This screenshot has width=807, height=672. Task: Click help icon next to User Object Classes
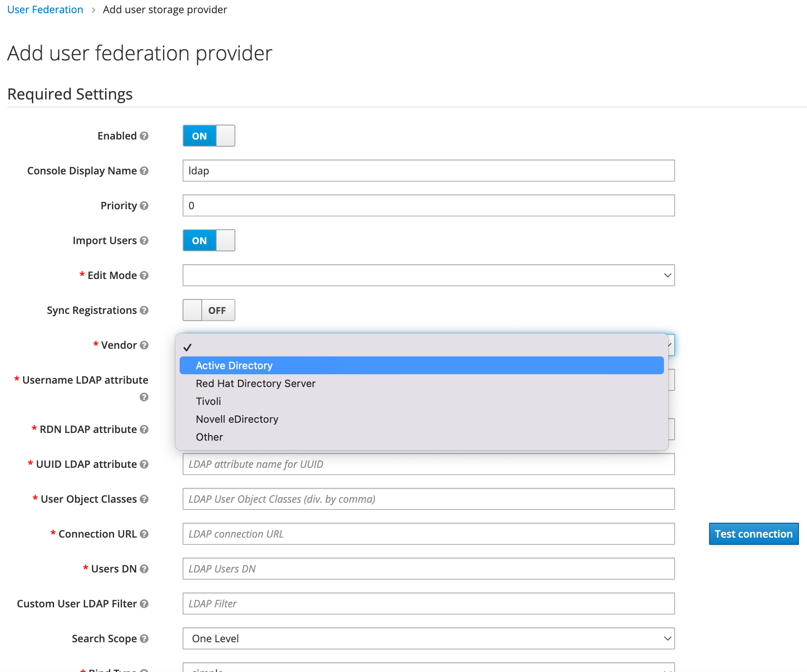point(144,499)
